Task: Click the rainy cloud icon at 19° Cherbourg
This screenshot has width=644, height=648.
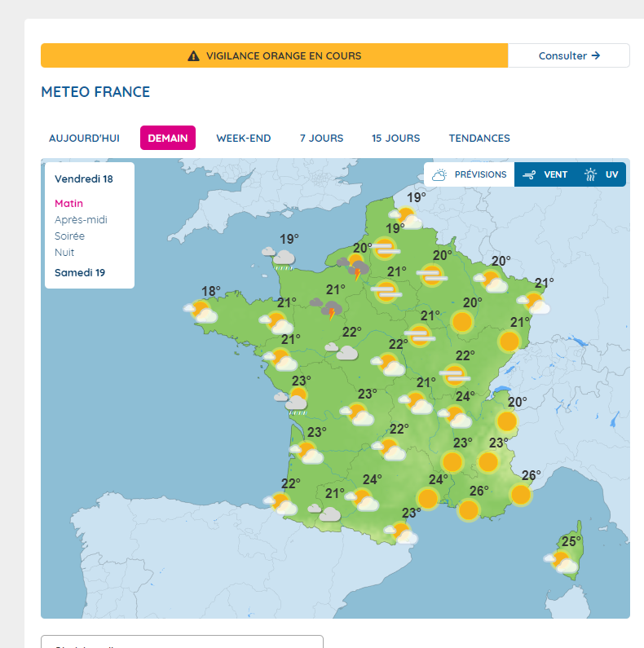Action: click(x=279, y=258)
